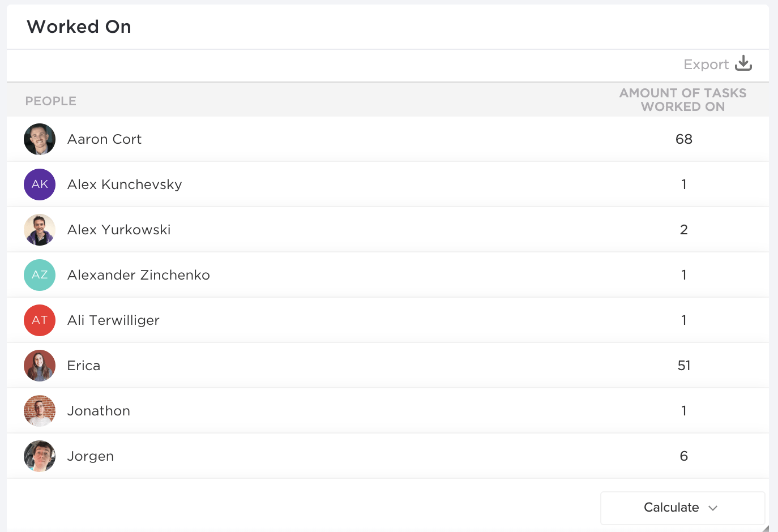
Task: Click Jonathon's profile photo
Action: (40, 411)
